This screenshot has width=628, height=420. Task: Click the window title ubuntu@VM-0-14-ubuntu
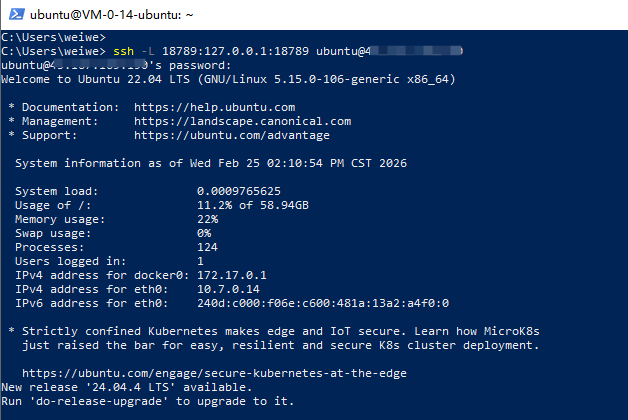[108, 14]
